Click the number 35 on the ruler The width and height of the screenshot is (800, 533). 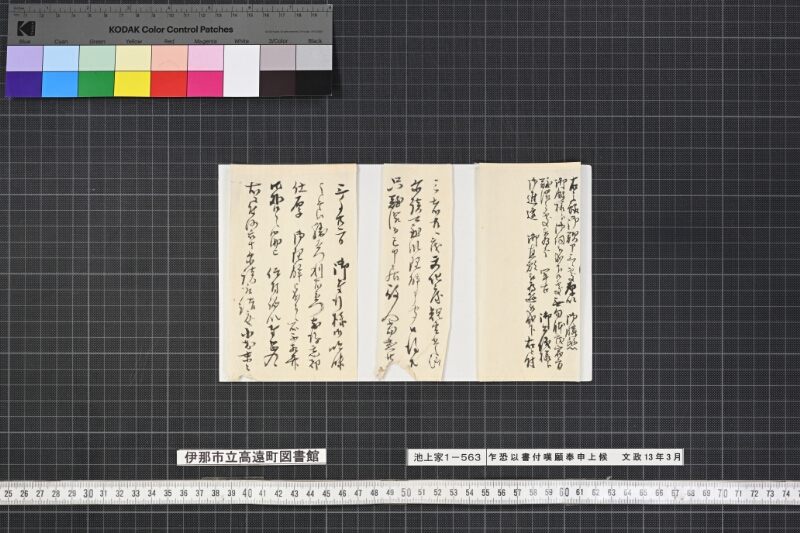(167, 493)
